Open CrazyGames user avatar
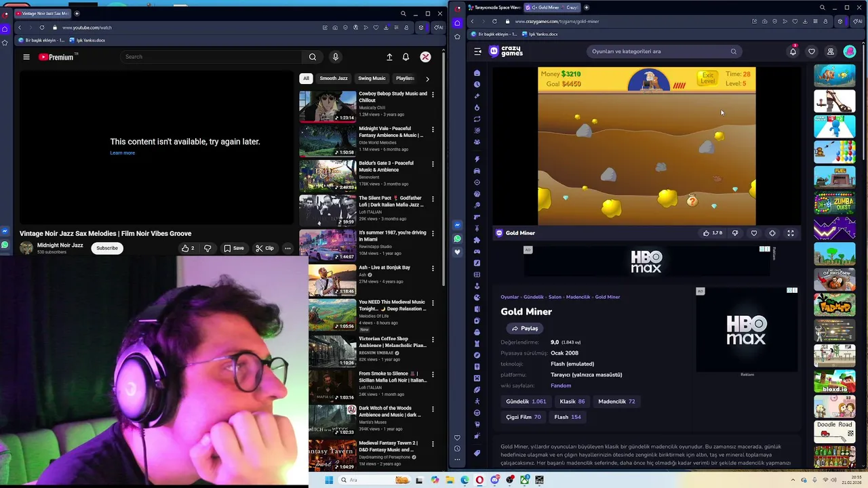This screenshot has width=868, height=488. (x=849, y=52)
